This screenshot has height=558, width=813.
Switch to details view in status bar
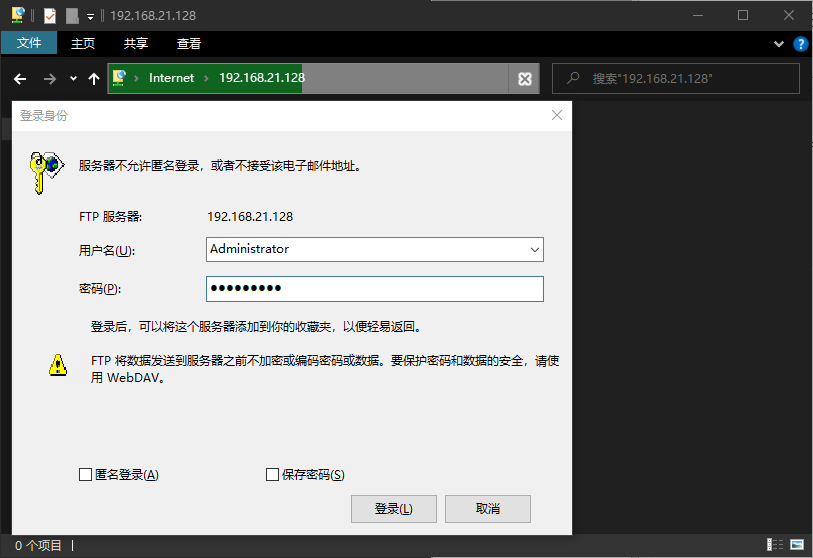click(x=776, y=545)
